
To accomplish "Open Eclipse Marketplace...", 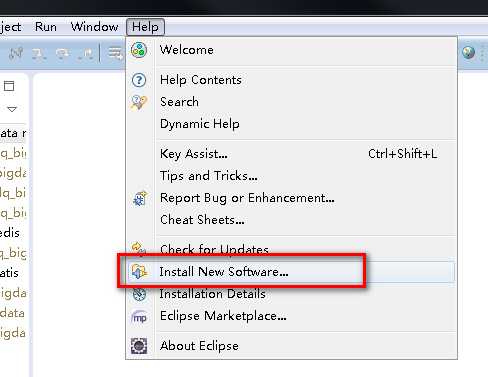I will coord(291,316).
